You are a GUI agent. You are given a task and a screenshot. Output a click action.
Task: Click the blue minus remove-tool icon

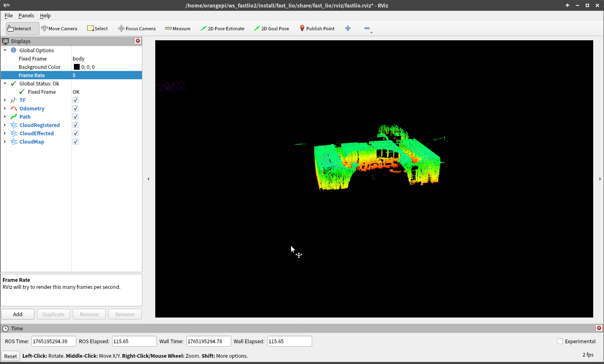[367, 28]
